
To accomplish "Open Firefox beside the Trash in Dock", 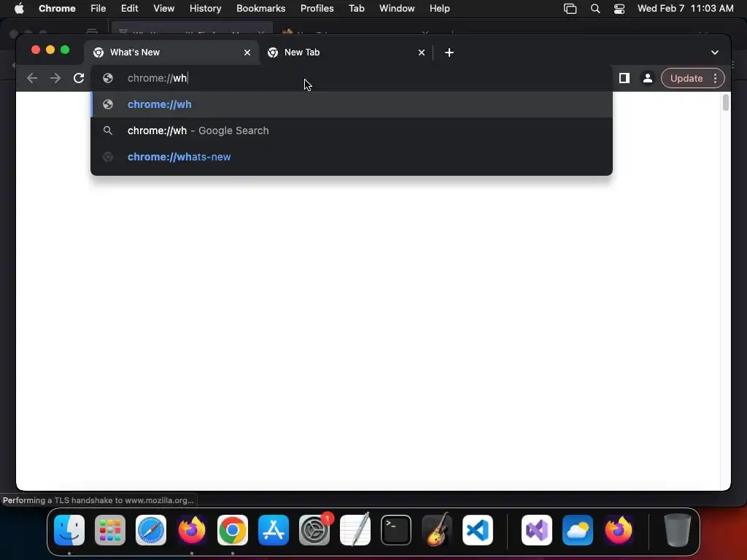I will tap(619, 530).
